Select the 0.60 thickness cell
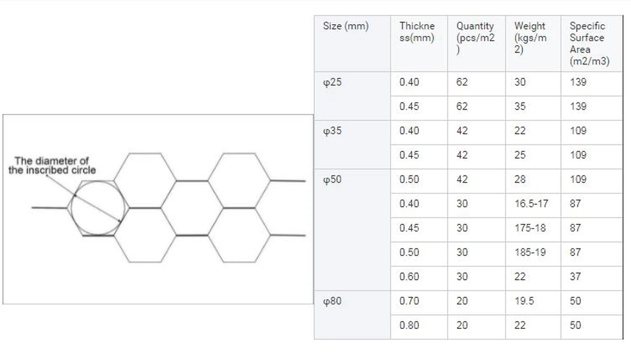 click(x=409, y=277)
